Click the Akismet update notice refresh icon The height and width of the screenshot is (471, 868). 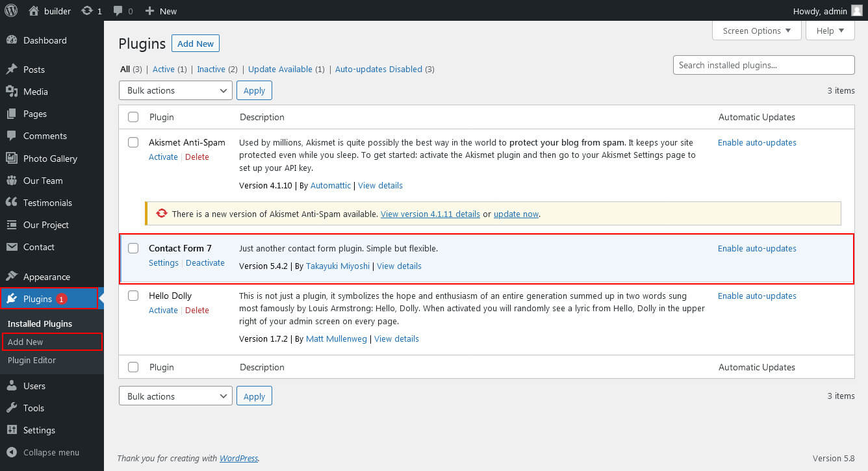coord(162,213)
